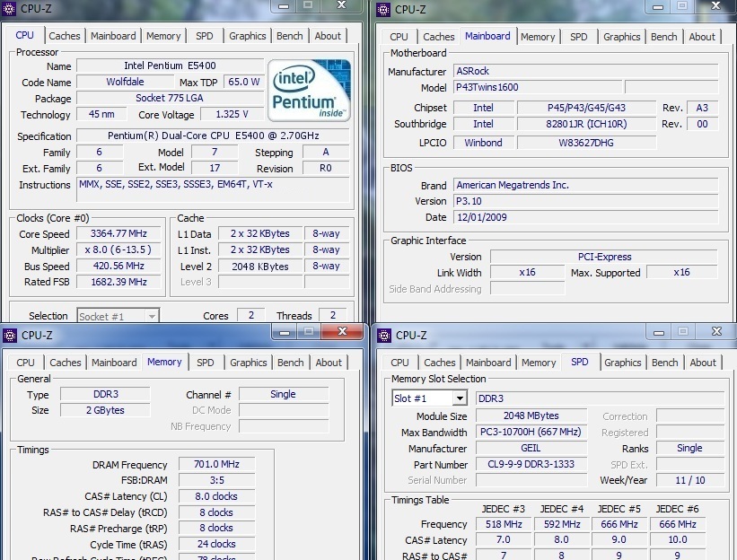Switch to CPU tab in Mainboard window
Image resolution: width=737 pixels, height=560 pixels.
pos(399,37)
